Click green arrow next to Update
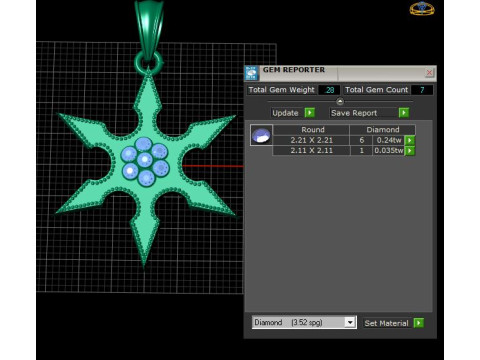480x360 pixels. (310, 113)
